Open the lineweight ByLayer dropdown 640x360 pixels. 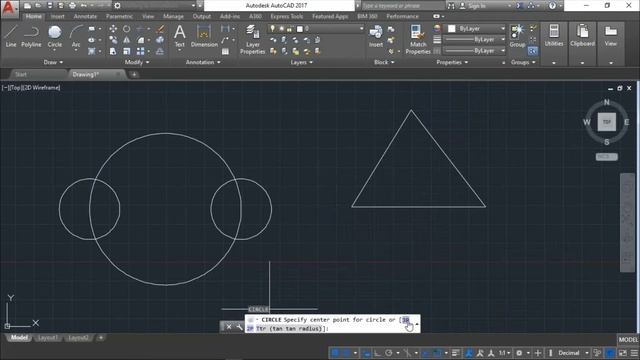475,40
